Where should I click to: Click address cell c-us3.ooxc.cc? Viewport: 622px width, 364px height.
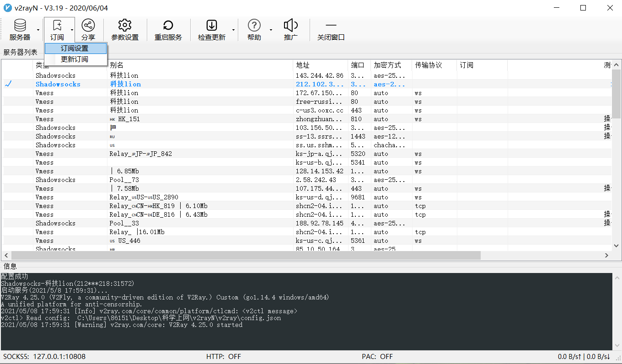319,110
